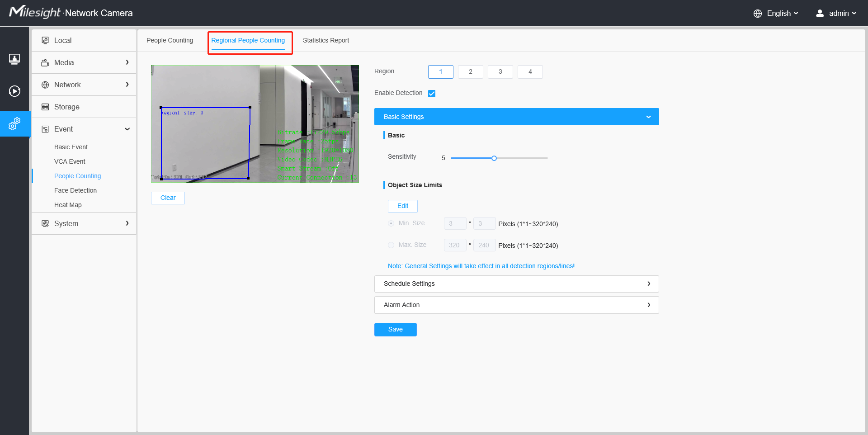Collapse the Event menu chevron
The image size is (868, 435).
point(127,129)
